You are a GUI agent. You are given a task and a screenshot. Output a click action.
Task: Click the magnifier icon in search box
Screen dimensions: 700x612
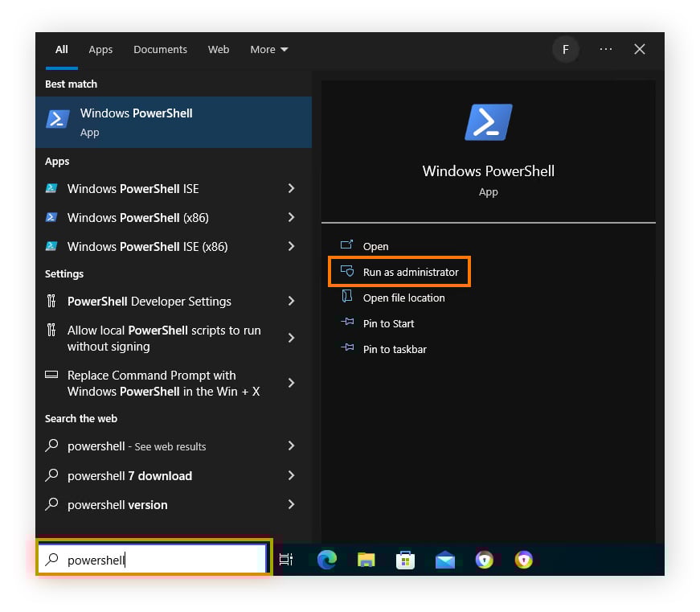pyautogui.click(x=51, y=559)
